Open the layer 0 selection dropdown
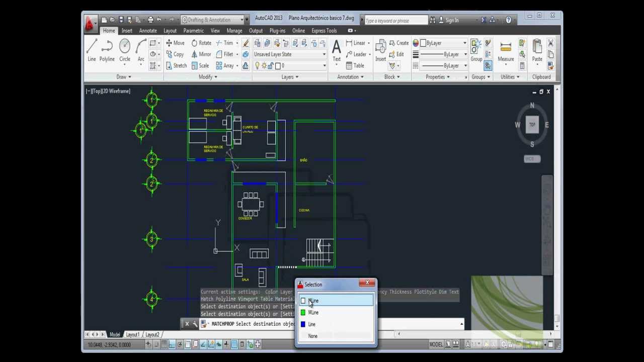 pyautogui.click(x=290, y=66)
